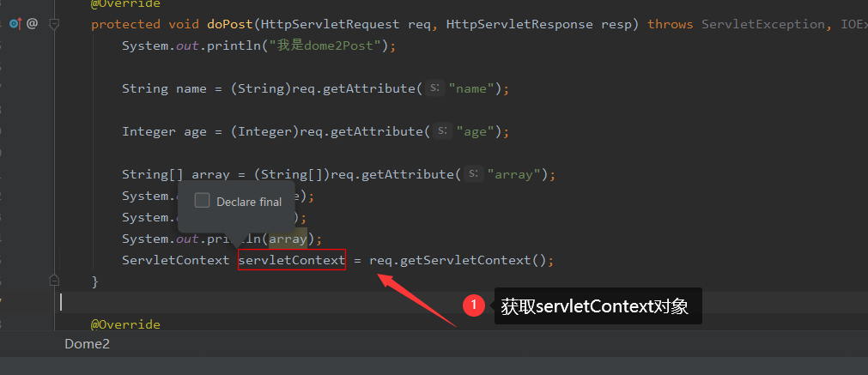This screenshot has width=868, height=375.
Task: Click the 's:' parameter hint before "name"
Action: (435, 88)
